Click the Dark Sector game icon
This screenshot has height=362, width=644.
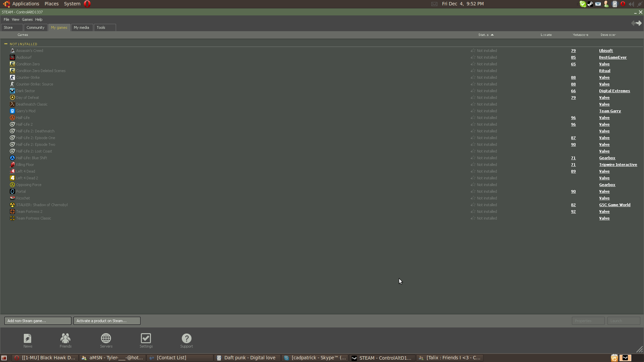(12, 91)
